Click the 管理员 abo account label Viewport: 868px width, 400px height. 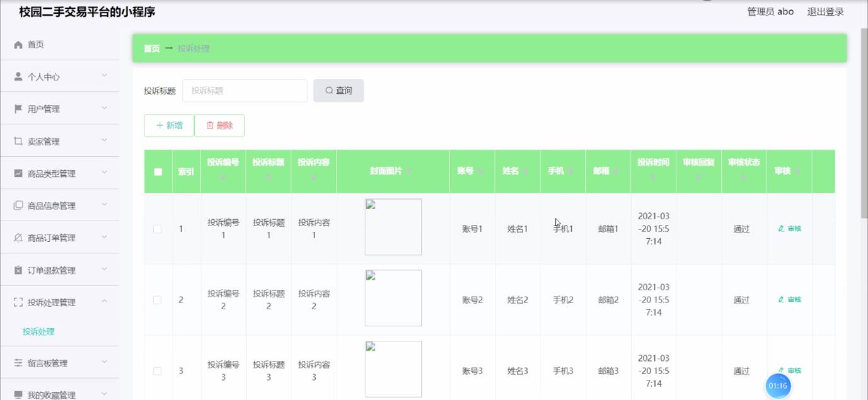770,12
